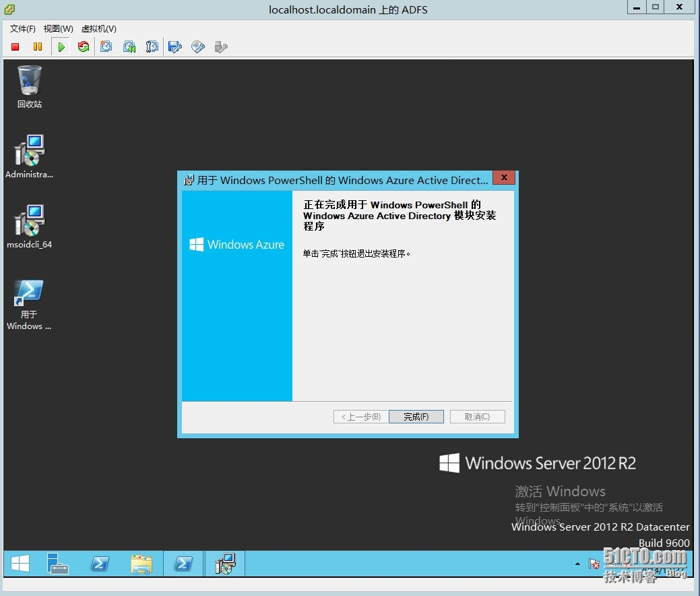The height and width of the screenshot is (596, 700).
Task: Click the USB device connect icon
Action: click(x=221, y=47)
